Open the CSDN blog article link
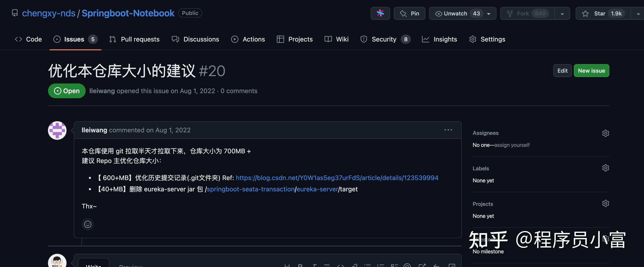This screenshot has width=644, height=267. pyautogui.click(x=337, y=178)
